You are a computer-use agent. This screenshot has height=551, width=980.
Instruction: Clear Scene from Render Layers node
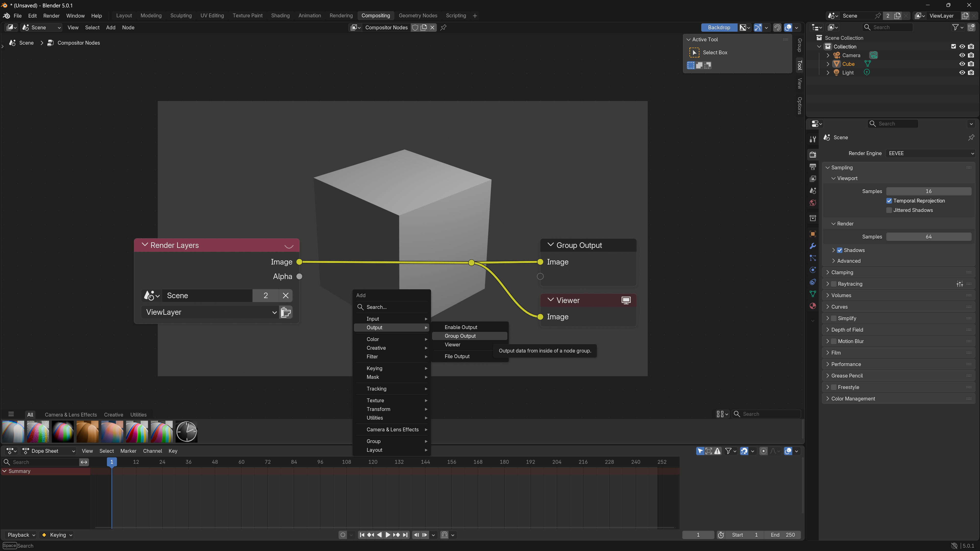coord(286,295)
